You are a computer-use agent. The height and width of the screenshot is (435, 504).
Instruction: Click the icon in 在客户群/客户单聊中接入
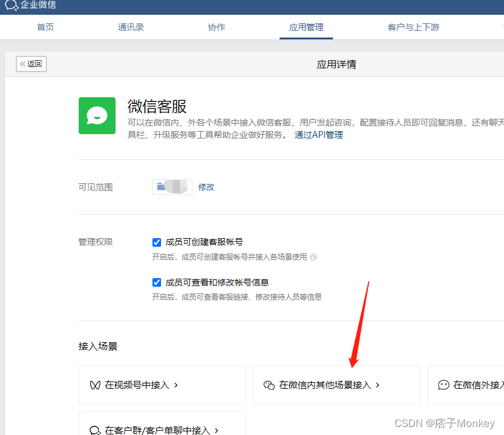click(x=95, y=431)
